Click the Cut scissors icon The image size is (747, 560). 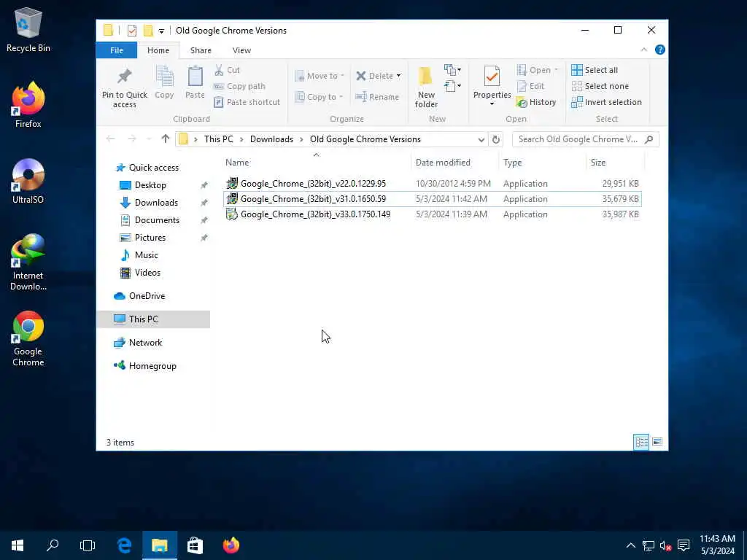tap(219, 70)
